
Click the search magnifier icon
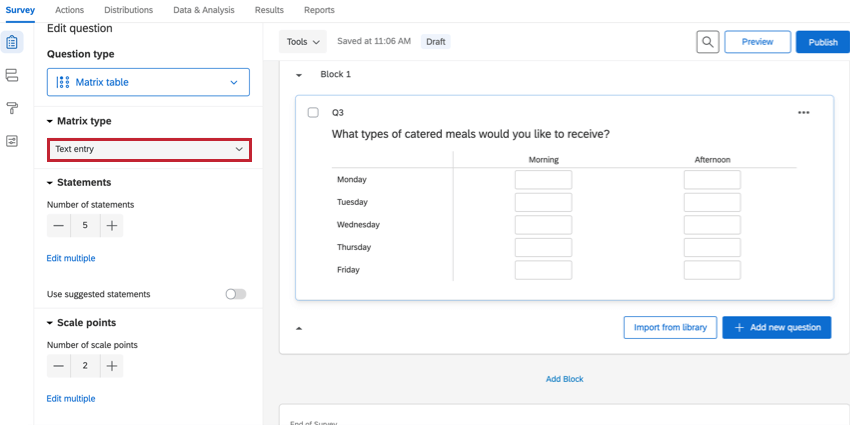pyautogui.click(x=708, y=42)
